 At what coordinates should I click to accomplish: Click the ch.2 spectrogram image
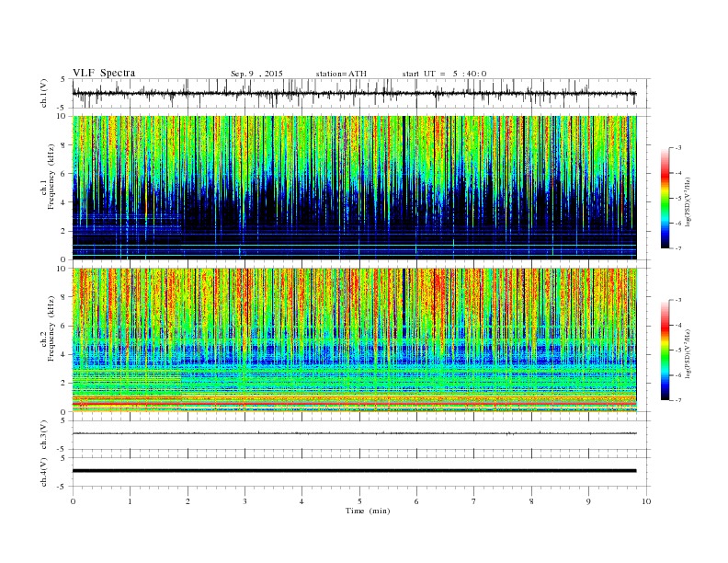[x=355, y=339]
